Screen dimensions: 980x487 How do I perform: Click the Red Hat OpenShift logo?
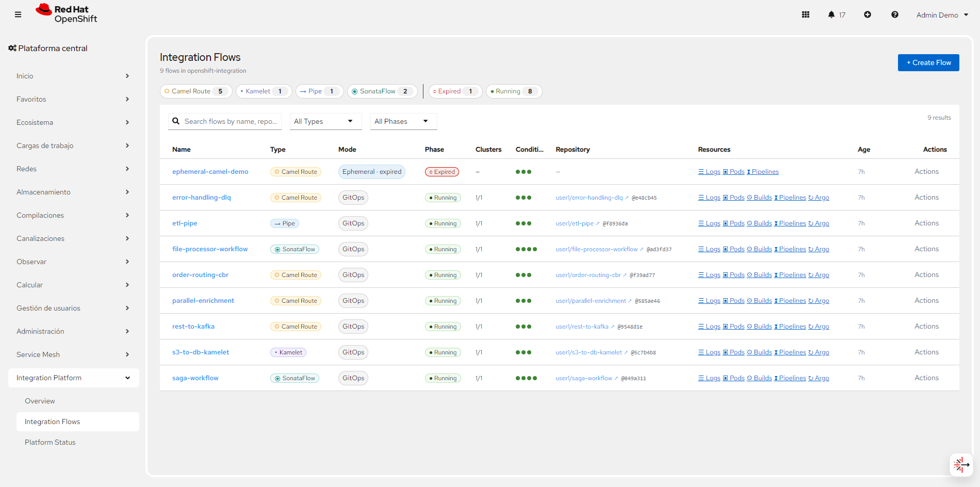pos(67,13)
